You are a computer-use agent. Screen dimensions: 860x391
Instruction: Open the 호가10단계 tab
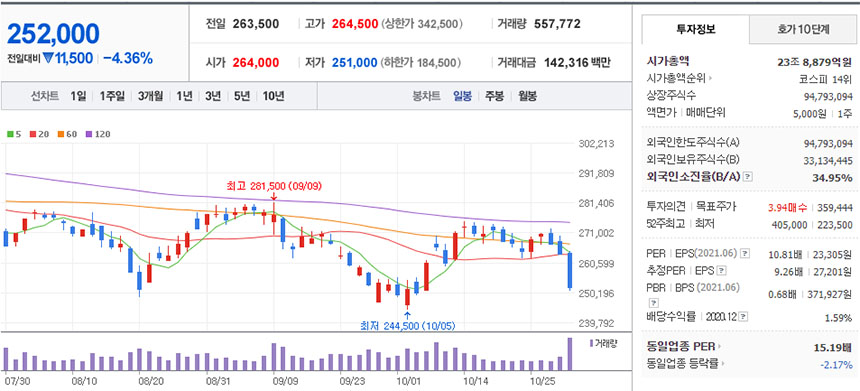[x=802, y=30]
